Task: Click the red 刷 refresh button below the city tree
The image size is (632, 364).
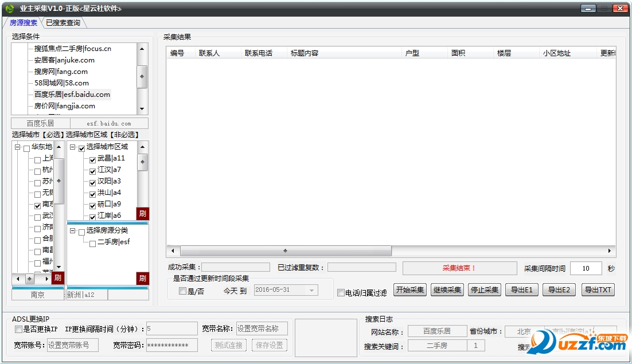Action: [58, 278]
